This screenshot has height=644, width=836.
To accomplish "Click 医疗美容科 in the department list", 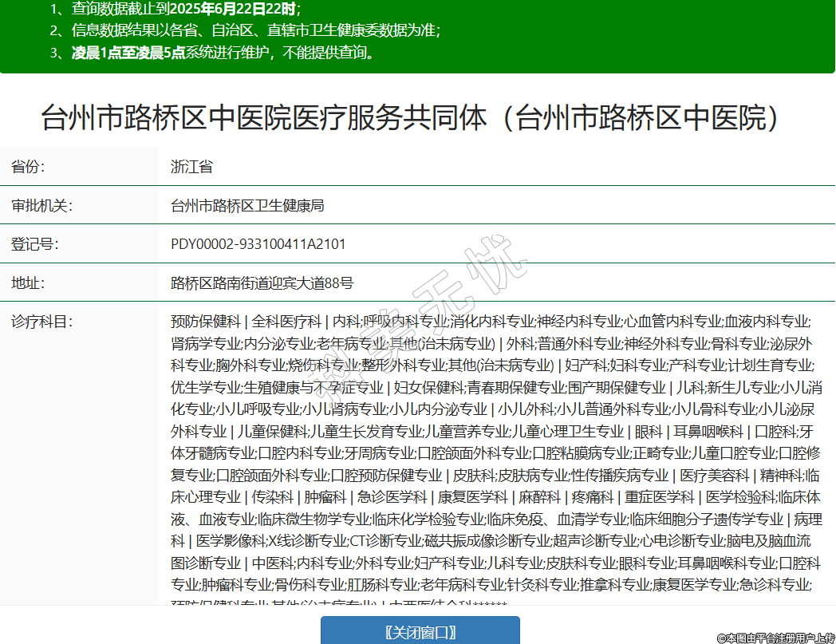I will [714, 476].
